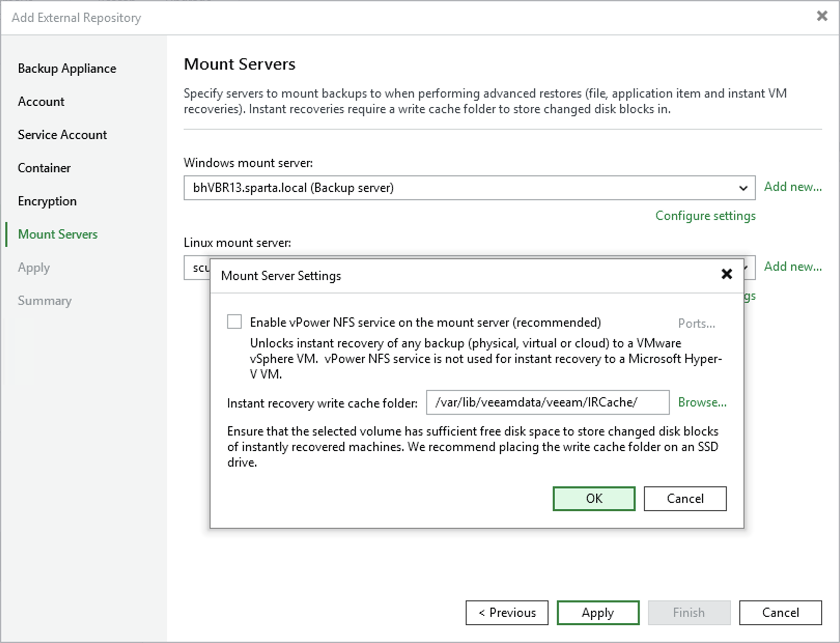Go to the Backup Appliance step
840x643 pixels.
click(x=67, y=68)
